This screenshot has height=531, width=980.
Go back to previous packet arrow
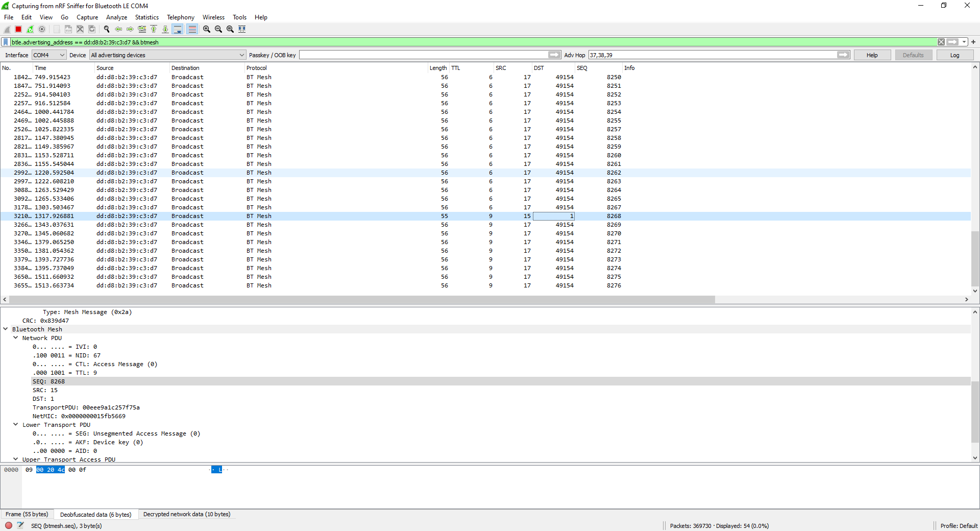(118, 29)
